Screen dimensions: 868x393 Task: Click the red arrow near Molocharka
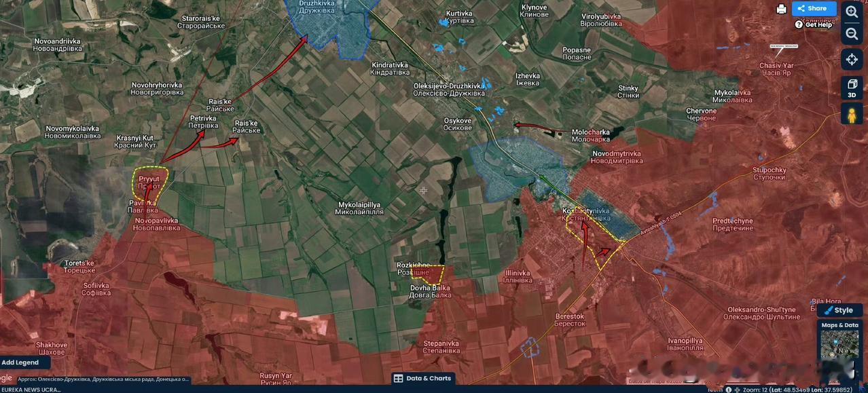click(542, 127)
